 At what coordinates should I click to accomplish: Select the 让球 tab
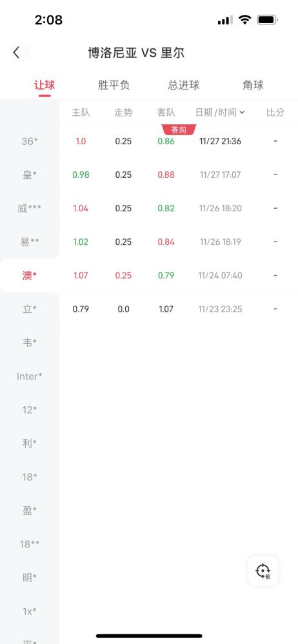coord(45,86)
